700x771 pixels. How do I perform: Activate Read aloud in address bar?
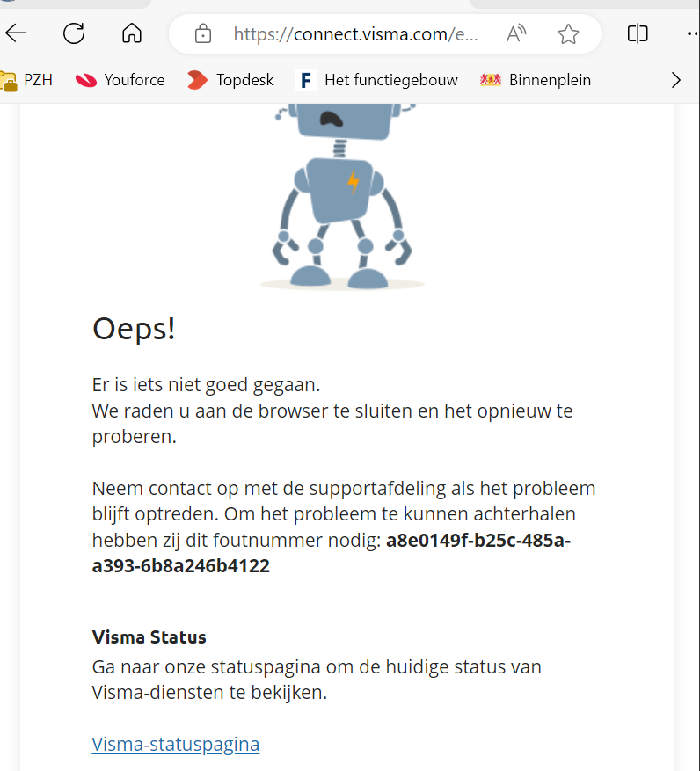coord(516,34)
